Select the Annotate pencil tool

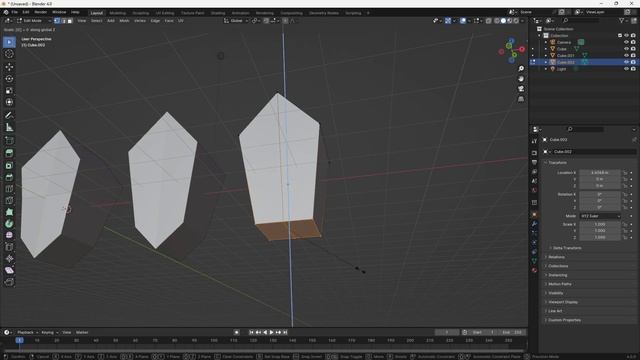pos(9,116)
